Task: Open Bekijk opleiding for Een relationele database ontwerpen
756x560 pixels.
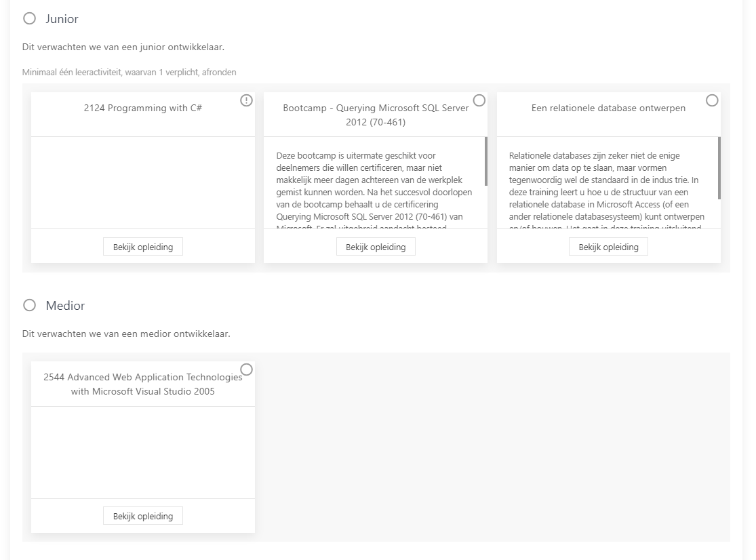Action: (x=608, y=247)
